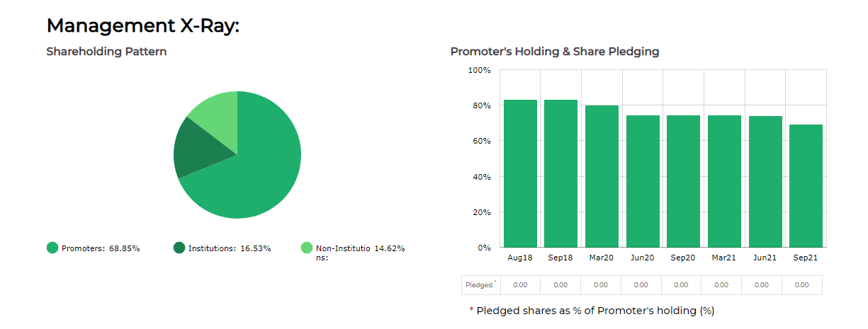The height and width of the screenshot is (329, 868).
Task: Click the Pledged value under Sep21
Action: click(x=801, y=285)
